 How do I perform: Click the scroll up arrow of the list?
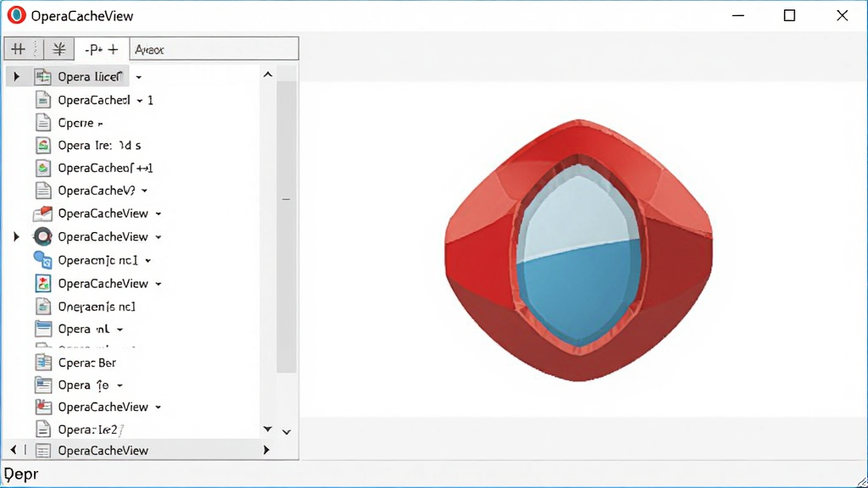(268, 75)
